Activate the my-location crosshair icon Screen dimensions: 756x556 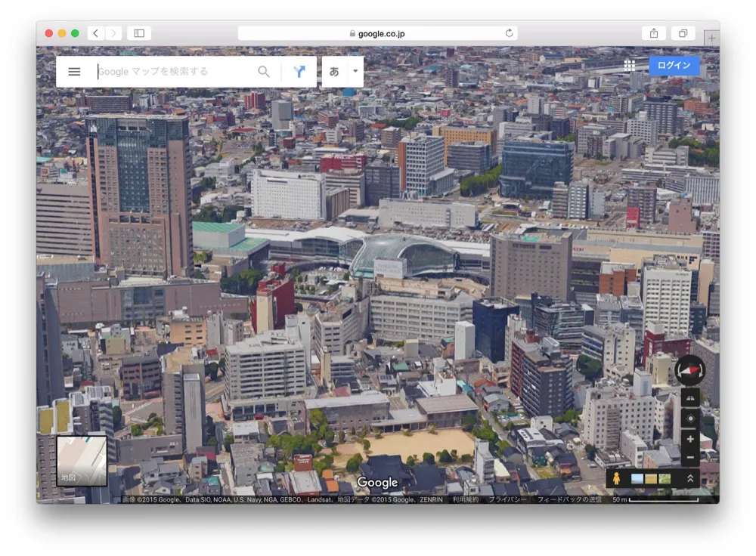tap(689, 418)
